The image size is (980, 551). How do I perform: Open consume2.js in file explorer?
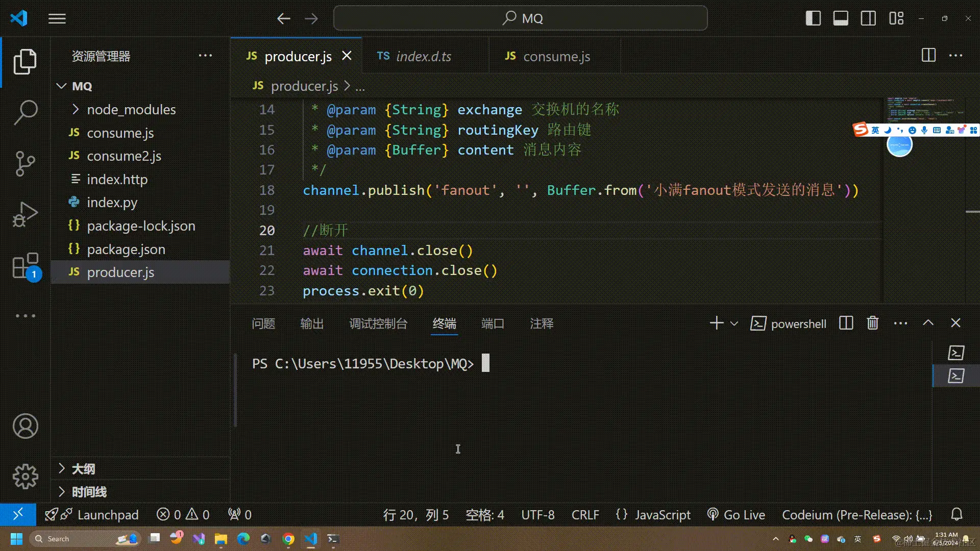click(140, 156)
